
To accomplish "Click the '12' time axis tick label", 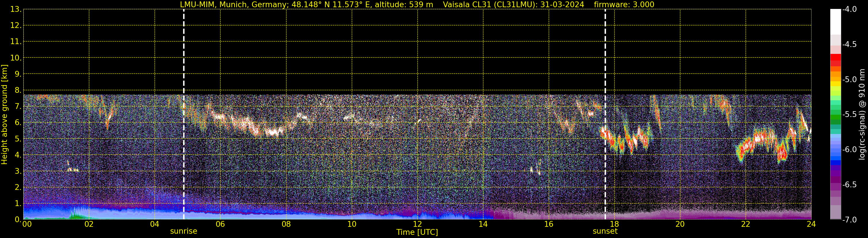I will (417, 224).
